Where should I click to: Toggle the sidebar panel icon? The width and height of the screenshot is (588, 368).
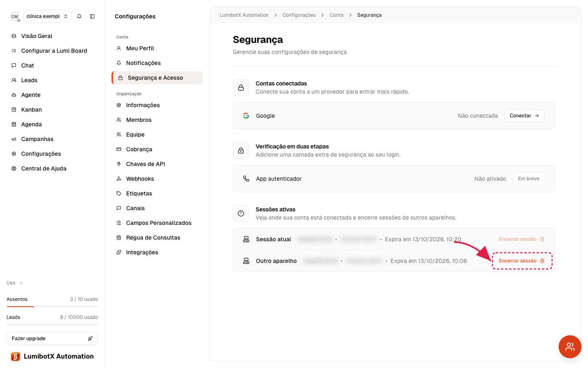(x=92, y=16)
